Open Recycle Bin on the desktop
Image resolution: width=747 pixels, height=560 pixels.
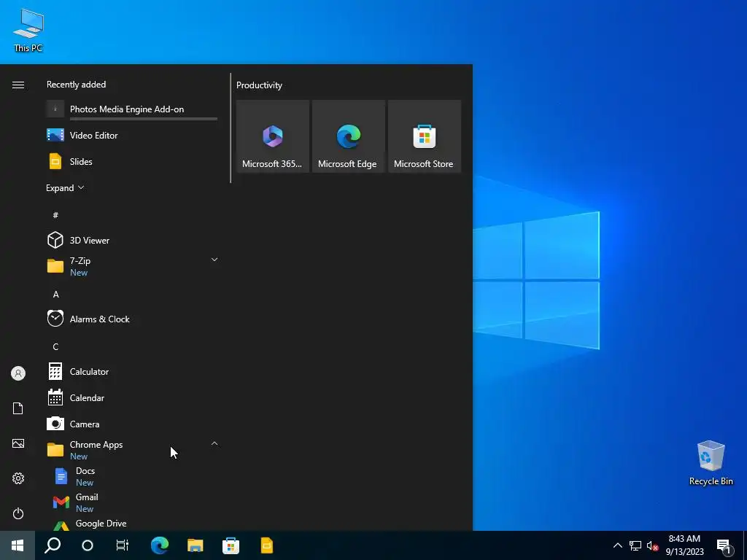coord(711,463)
